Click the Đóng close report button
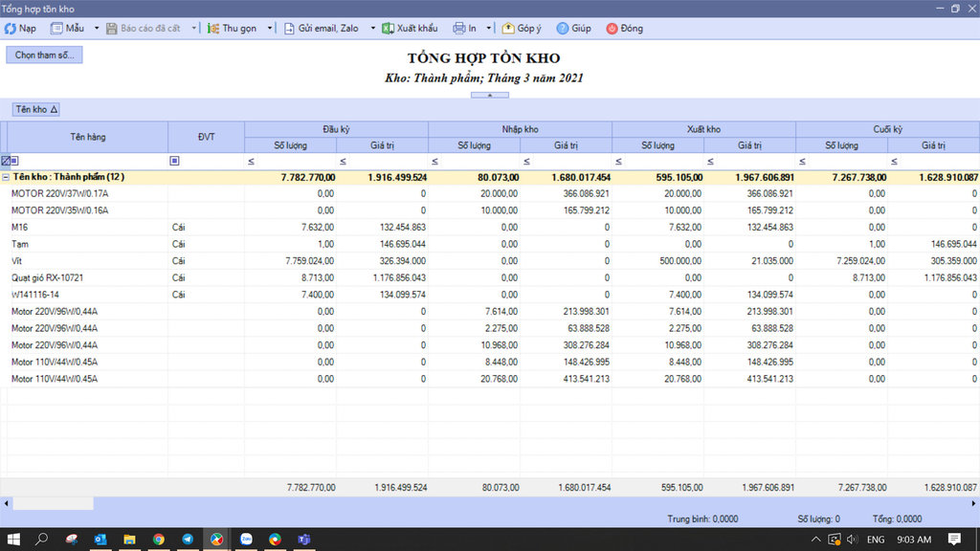 tap(624, 29)
